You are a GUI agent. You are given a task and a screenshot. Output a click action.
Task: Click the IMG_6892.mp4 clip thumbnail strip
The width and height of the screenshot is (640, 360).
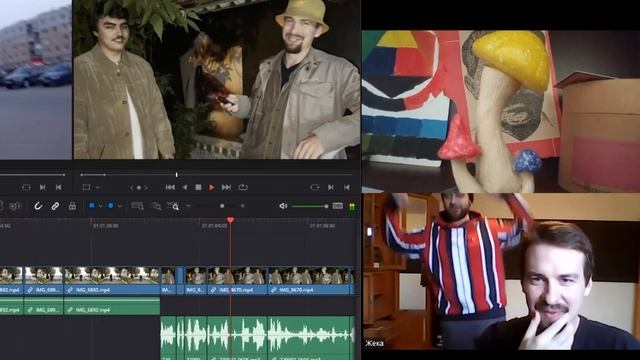[x=112, y=276]
